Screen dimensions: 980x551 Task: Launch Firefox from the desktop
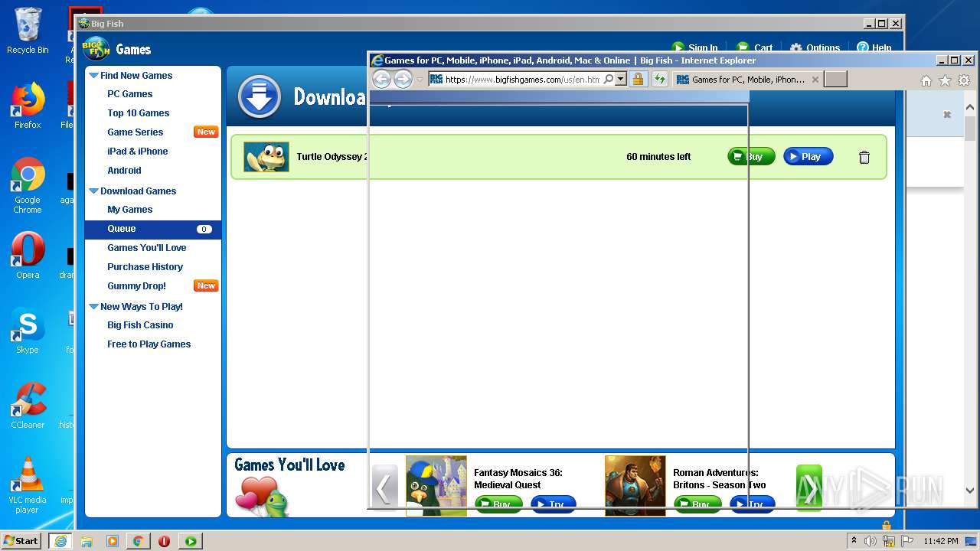tap(28, 106)
